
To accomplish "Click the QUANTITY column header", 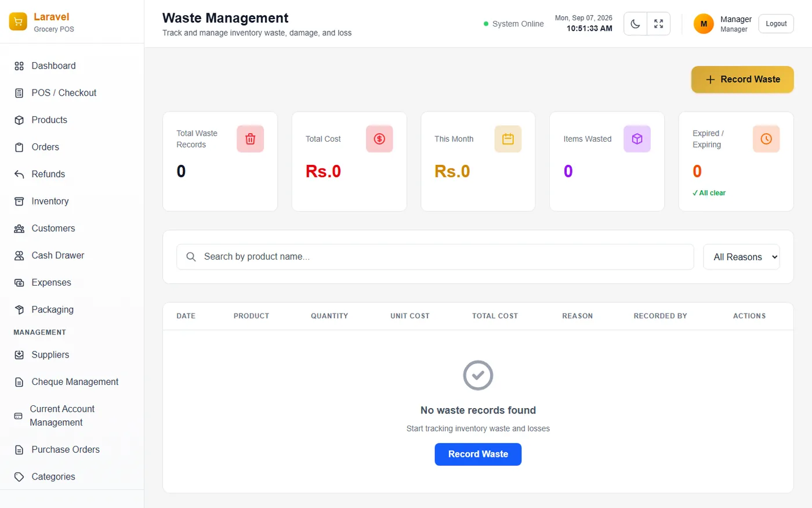I will point(329,316).
